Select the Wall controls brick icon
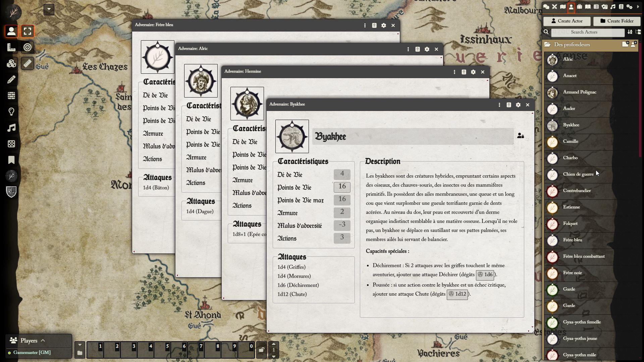644x362 pixels. click(x=11, y=96)
